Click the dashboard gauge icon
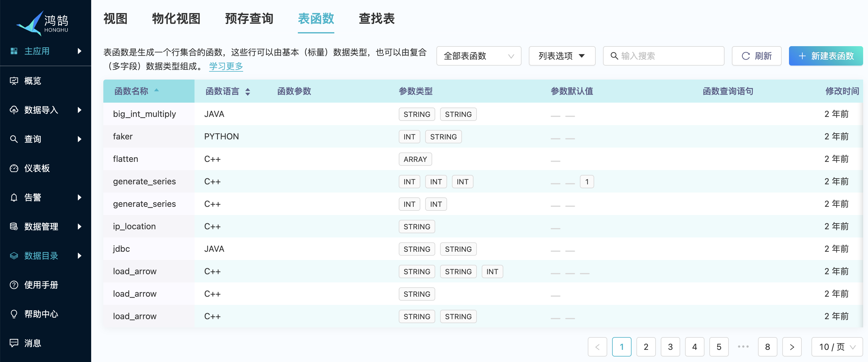Image resolution: width=868 pixels, height=362 pixels. tap(14, 168)
